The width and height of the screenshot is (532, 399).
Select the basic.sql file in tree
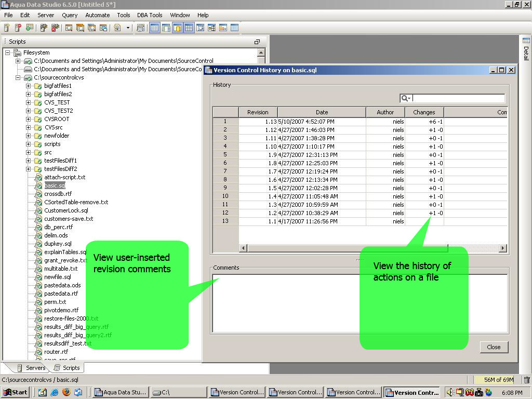point(55,185)
